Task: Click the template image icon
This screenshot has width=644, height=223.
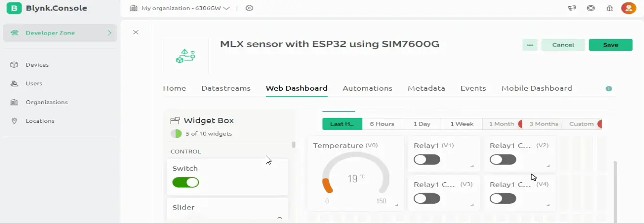Action: pos(186,56)
